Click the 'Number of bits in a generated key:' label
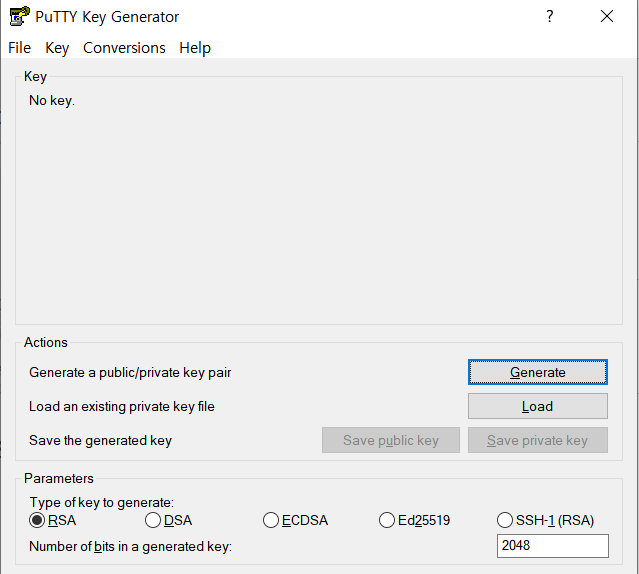 click(x=130, y=546)
